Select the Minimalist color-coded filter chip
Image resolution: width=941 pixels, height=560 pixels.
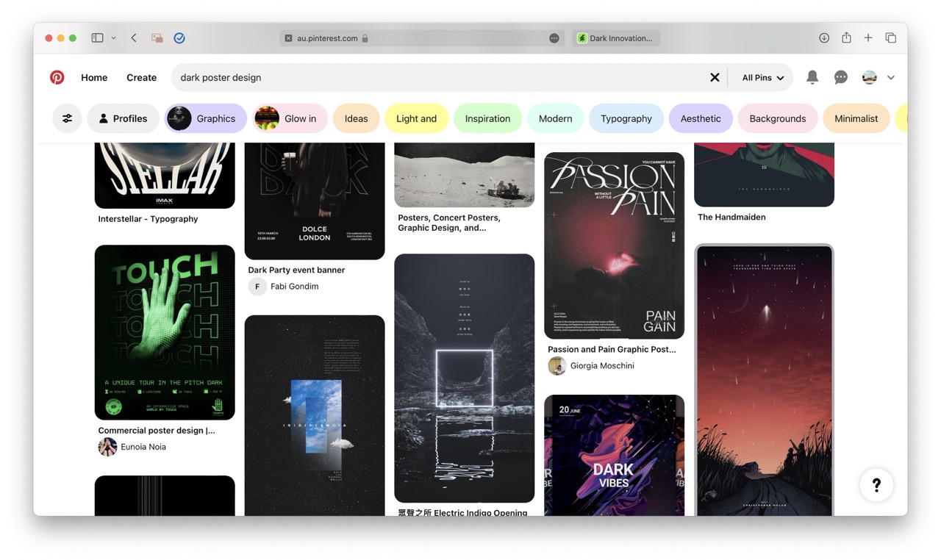pos(856,118)
